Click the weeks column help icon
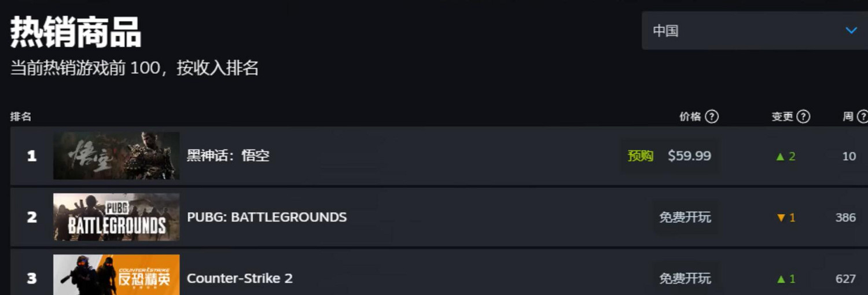This screenshot has width=868, height=295. 862,117
